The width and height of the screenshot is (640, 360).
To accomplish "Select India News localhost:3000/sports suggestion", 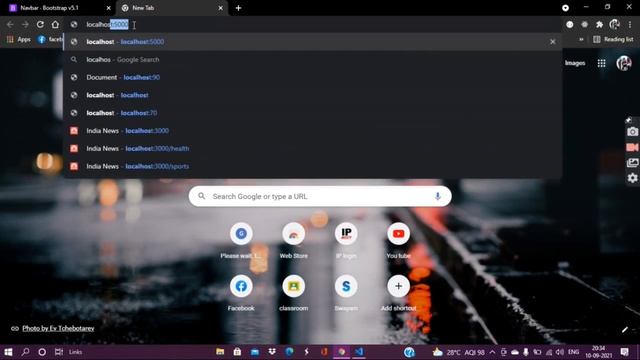I will pyautogui.click(x=313, y=166).
